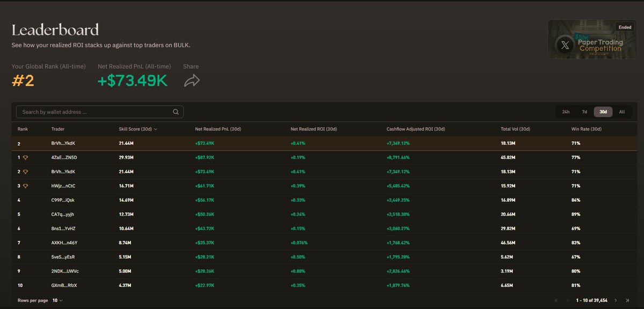Open trader C99P...iQsk
This screenshot has width=644, height=309.
(63, 200)
